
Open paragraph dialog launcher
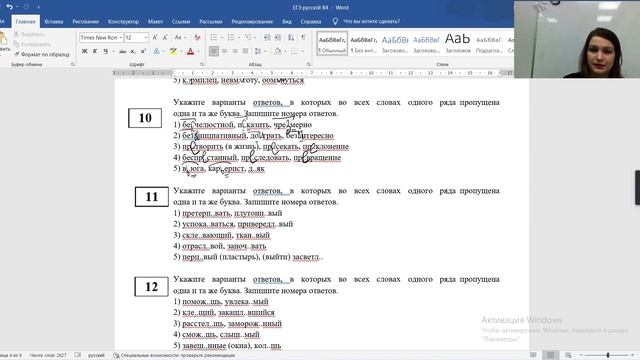point(308,64)
